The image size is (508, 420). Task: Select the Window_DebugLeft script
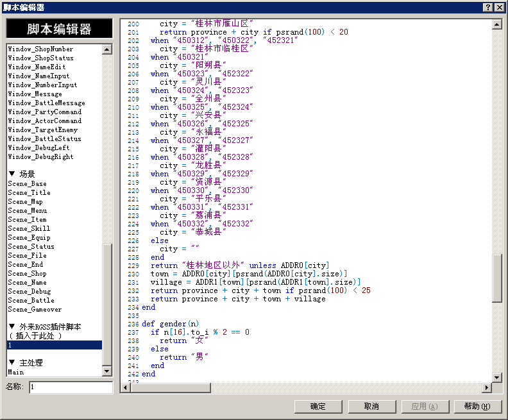pos(55,148)
